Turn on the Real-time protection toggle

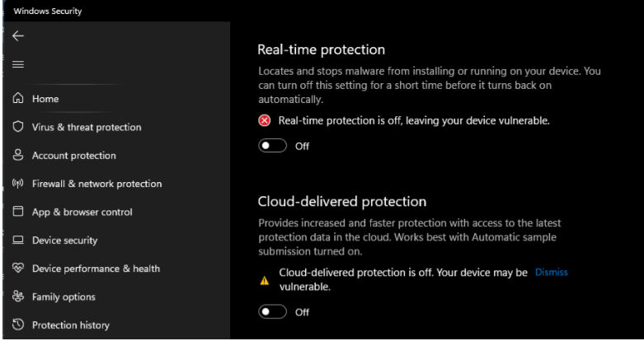pos(272,146)
